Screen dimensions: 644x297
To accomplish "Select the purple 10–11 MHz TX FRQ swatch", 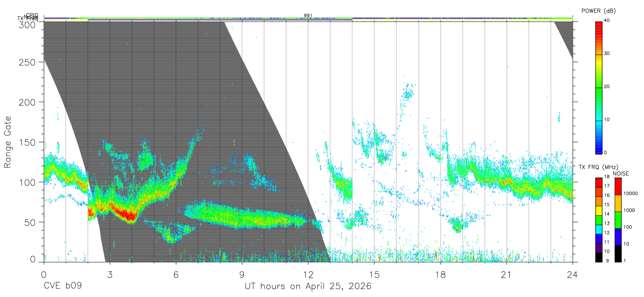I will pyautogui.click(x=598, y=247).
